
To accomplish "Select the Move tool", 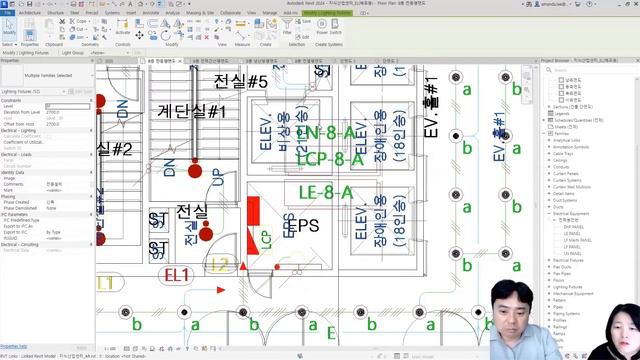I will (x=139, y=36).
